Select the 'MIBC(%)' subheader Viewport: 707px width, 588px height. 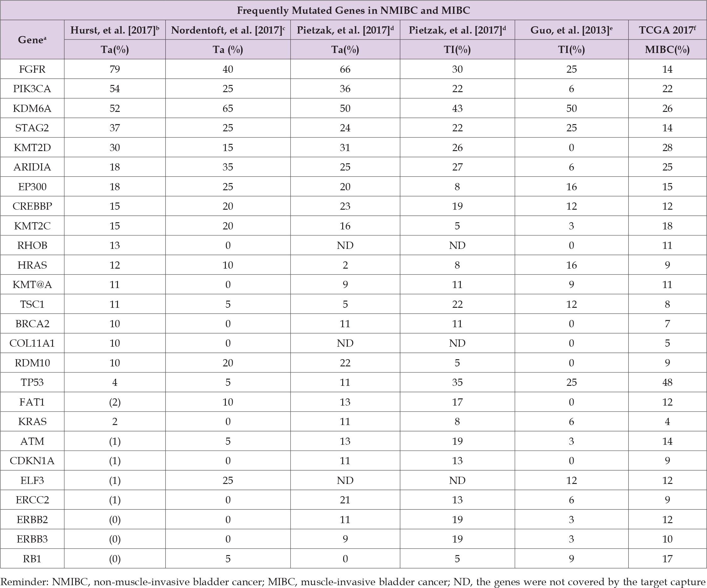(667, 50)
